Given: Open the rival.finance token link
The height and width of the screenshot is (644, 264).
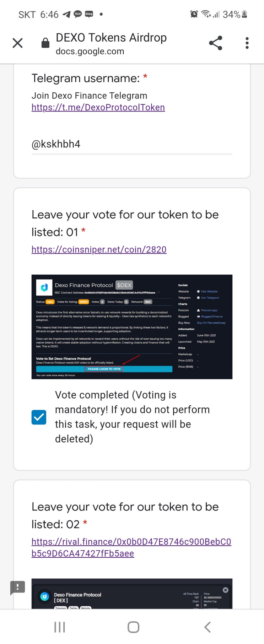Looking at the screenshot, I should 131,547.
